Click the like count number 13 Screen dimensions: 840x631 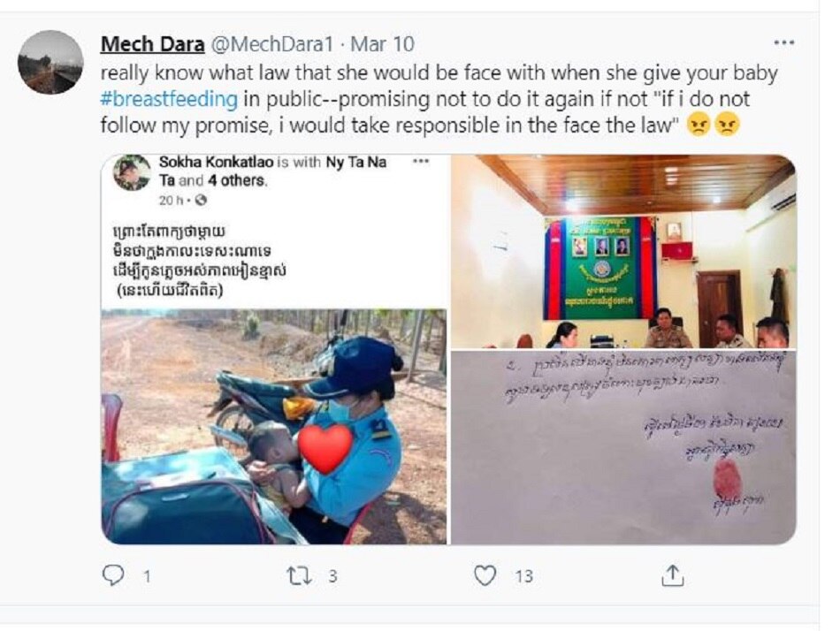(x=523, y=577)
